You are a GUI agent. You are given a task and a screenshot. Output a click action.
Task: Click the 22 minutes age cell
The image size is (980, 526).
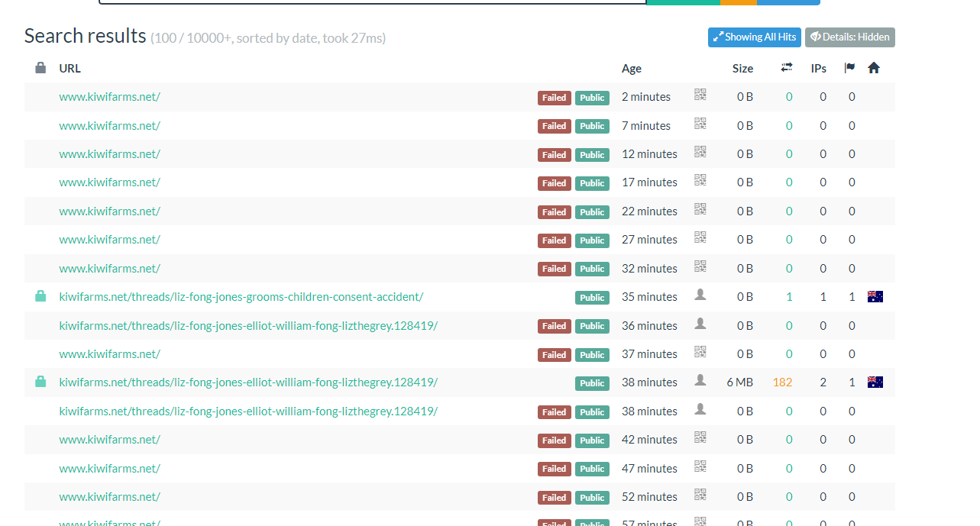649,211
